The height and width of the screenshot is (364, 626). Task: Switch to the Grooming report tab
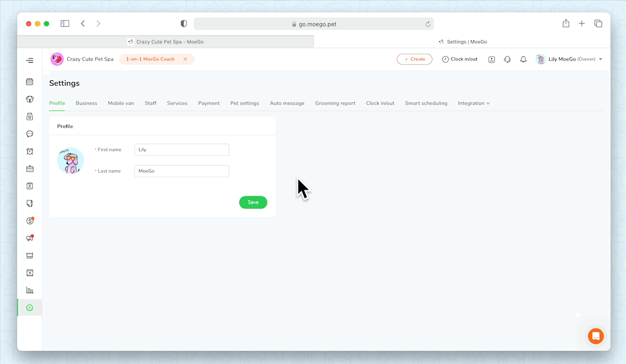click(x=335, y=103)
